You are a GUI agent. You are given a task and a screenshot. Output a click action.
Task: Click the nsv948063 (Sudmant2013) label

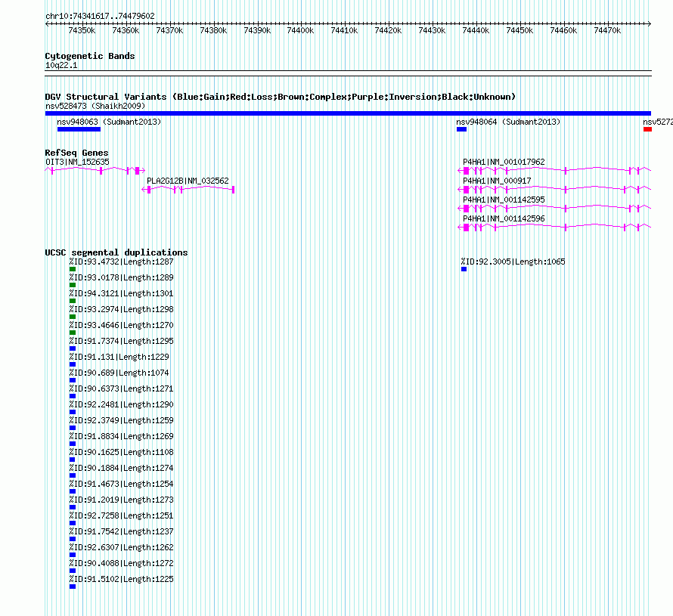[x=109, y=122]
